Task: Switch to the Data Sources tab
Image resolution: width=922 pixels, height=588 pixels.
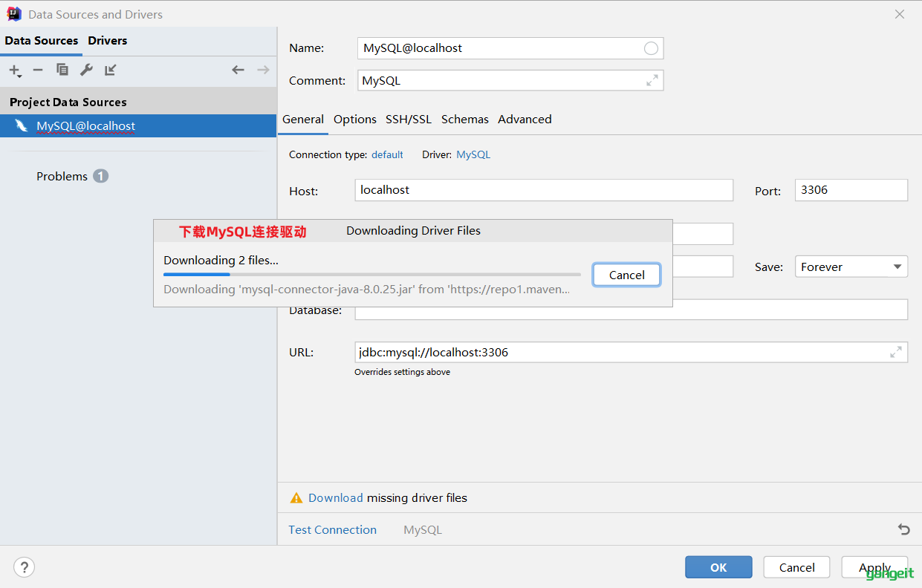Action: pyautogui.click(x=42, y=41)
